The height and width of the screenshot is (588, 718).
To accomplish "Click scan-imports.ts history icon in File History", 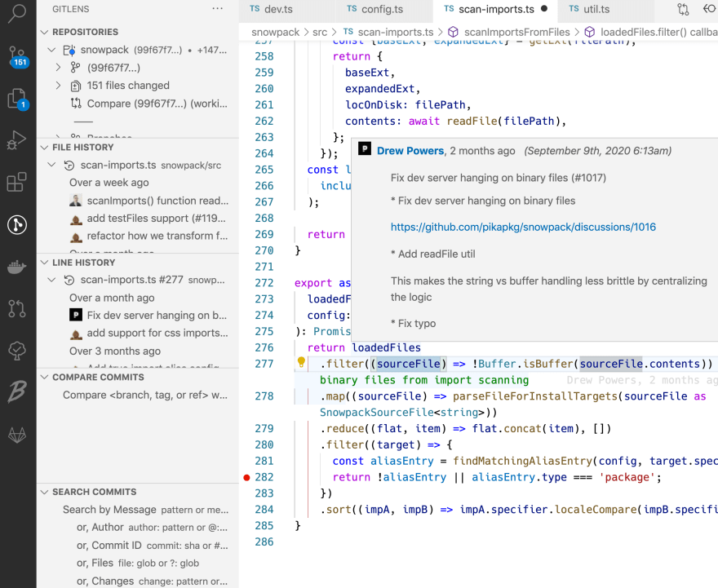I will coord(69,166).
